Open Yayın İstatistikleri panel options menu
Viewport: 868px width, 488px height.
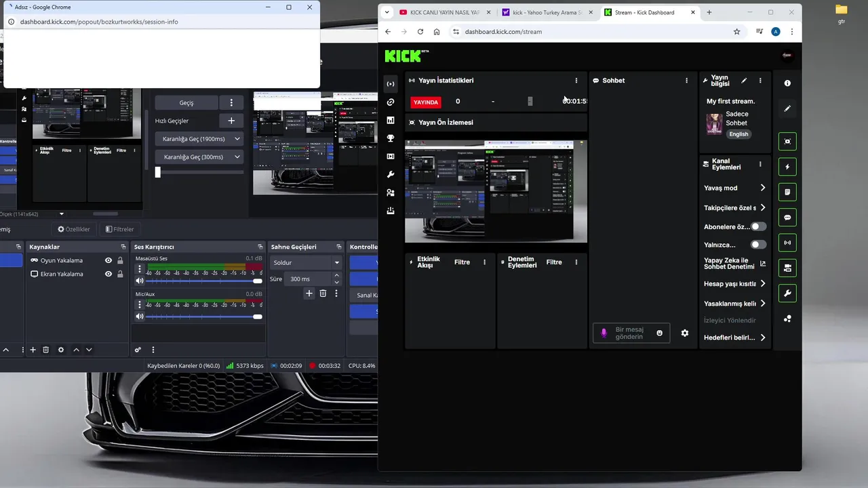click(x=576, y=81)
